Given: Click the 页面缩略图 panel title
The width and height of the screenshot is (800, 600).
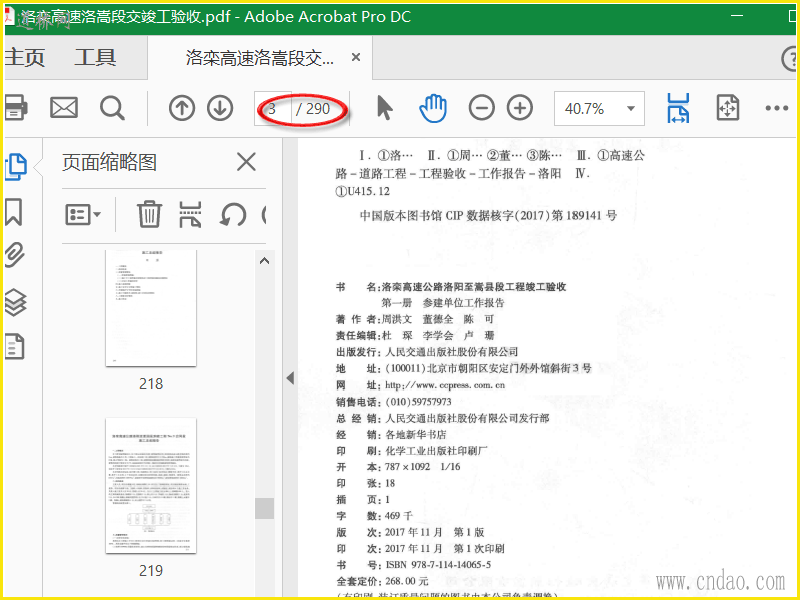Looking at the screenshot, I should 109,163.
